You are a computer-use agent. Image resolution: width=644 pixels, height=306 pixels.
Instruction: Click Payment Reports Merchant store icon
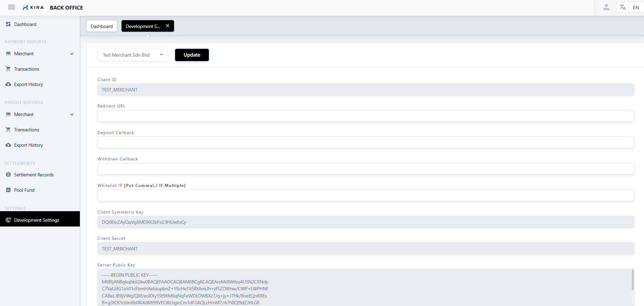pos(8,54)
